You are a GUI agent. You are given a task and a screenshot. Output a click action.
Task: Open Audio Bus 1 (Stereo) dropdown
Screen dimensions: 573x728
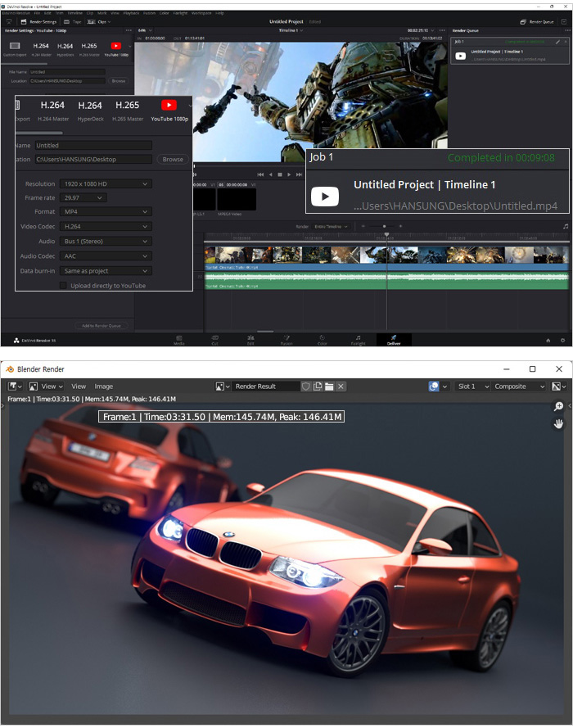coord(106,242)
